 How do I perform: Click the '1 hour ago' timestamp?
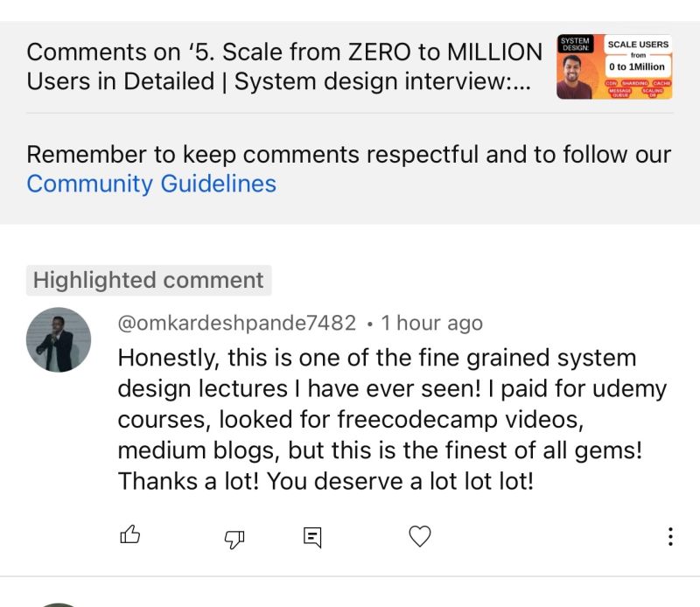[x=431, y=323]
